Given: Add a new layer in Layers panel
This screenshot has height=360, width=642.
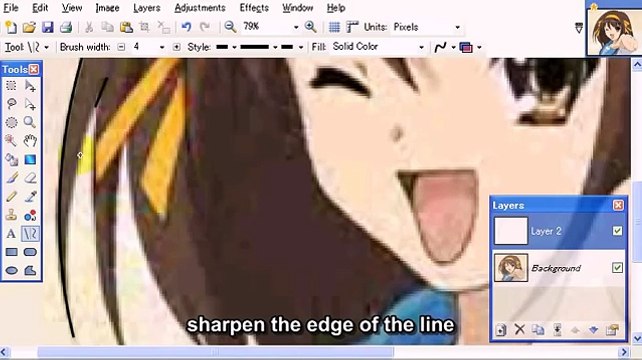Looking at the screenshot, I should click(x=501, y=330).
